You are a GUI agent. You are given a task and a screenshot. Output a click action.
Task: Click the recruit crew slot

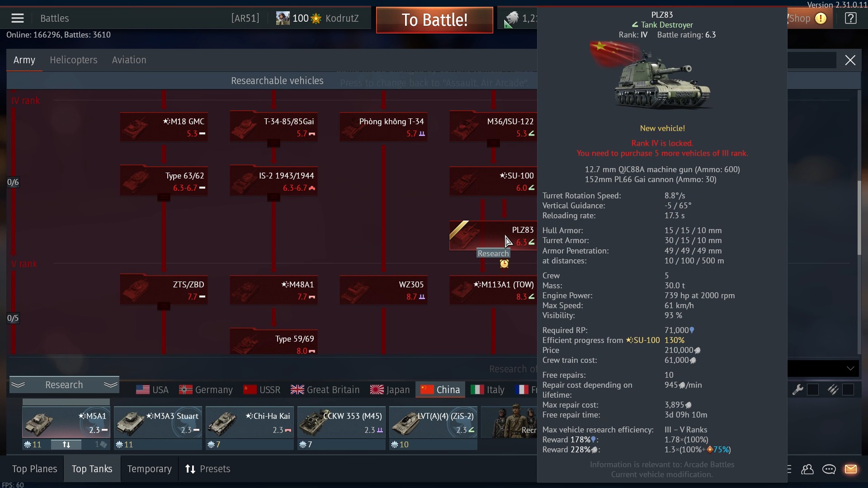509,422
